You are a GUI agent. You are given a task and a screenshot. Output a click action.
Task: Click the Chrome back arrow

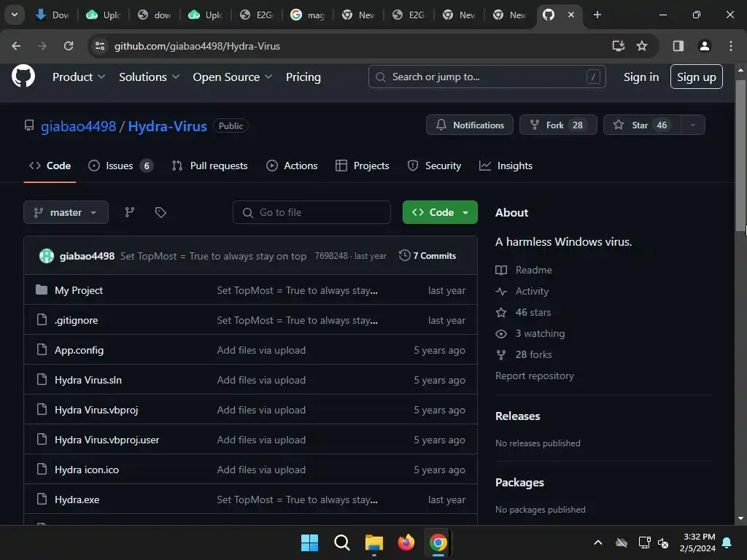pyautogui.click(x=16, y=46)
